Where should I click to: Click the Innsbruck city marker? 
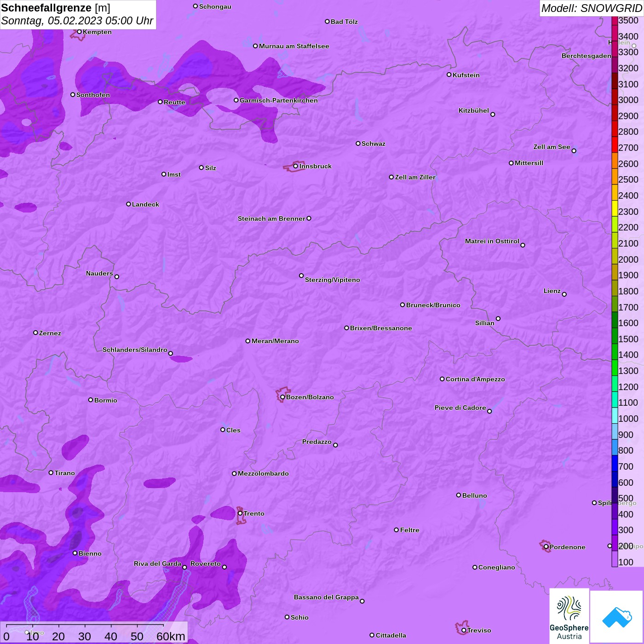click(x=296, y=166)
